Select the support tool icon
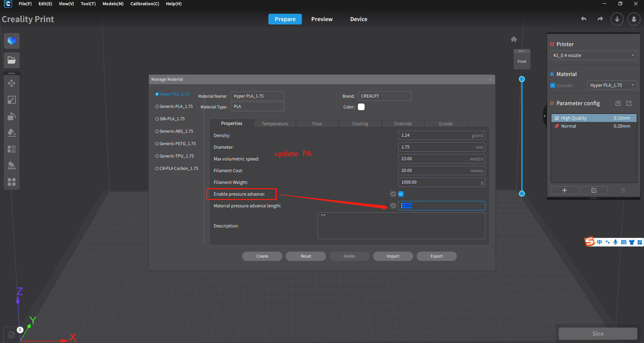Screen dimensions: 644x343 (x=12, y=165)
